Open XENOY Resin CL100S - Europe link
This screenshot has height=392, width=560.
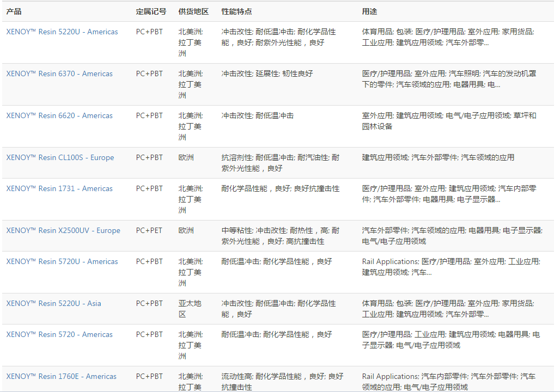coord(60,158)
